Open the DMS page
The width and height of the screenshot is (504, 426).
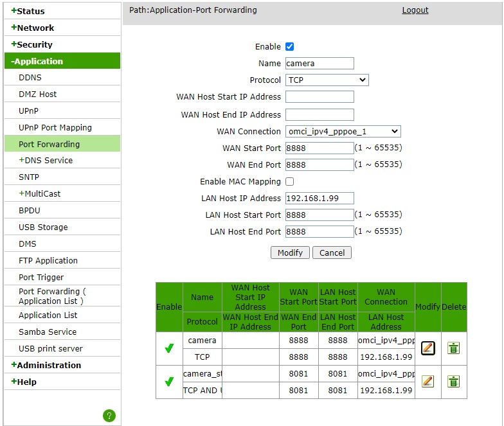62,244
